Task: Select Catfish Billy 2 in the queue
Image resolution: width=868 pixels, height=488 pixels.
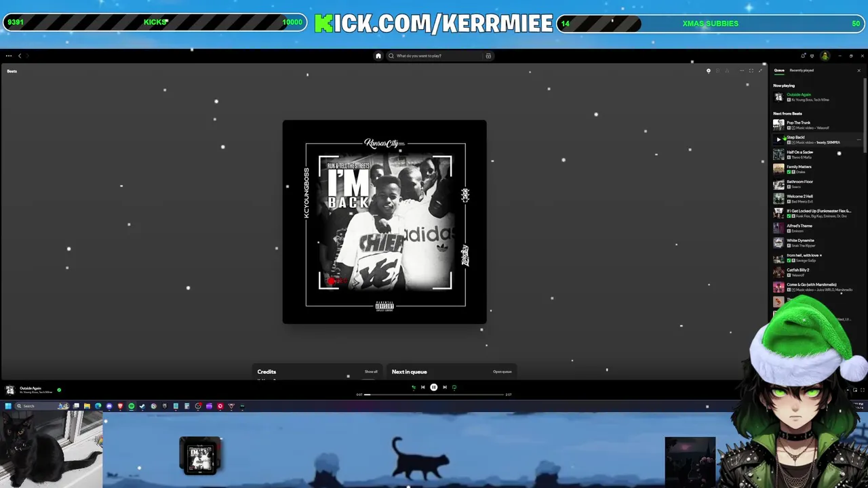Action: pyautogui.click(x=818, y=272)
